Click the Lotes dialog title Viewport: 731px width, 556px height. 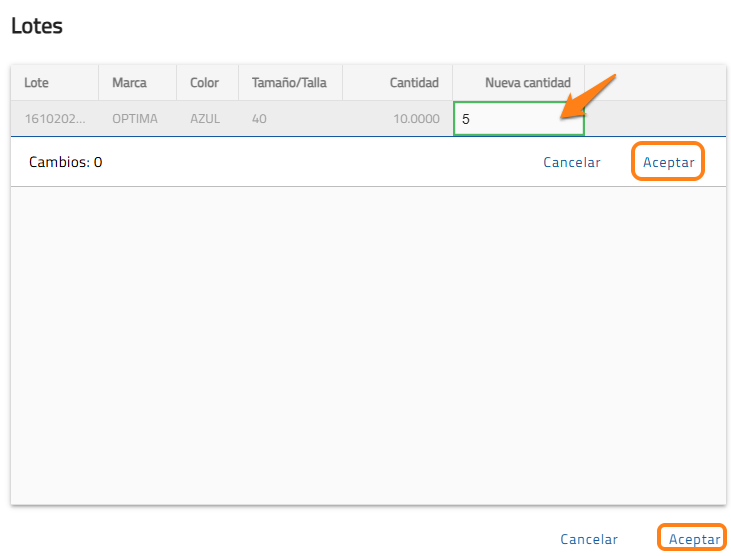point(37,27)
